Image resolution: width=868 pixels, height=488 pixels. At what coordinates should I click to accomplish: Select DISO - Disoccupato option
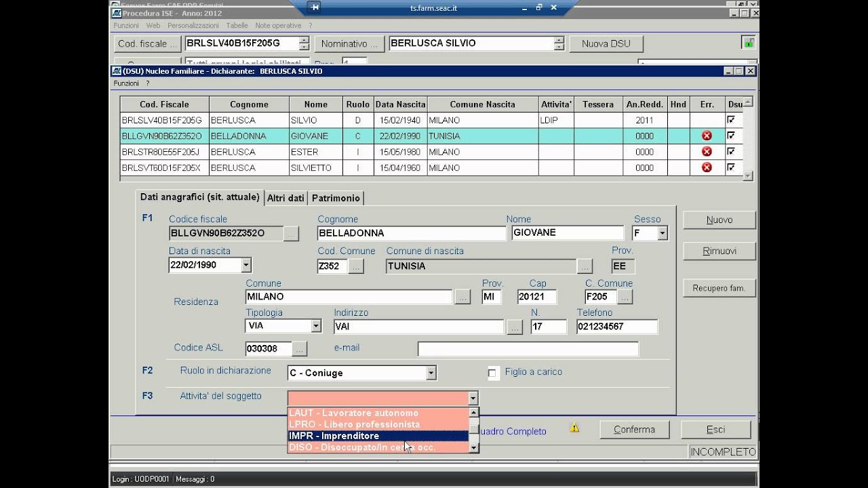(x=378, y=447)
